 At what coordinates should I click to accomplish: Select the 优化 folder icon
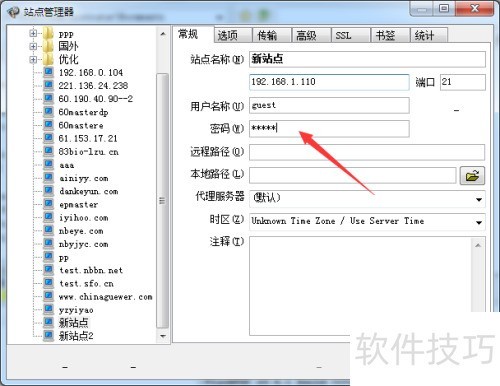(x=48, y=60)
